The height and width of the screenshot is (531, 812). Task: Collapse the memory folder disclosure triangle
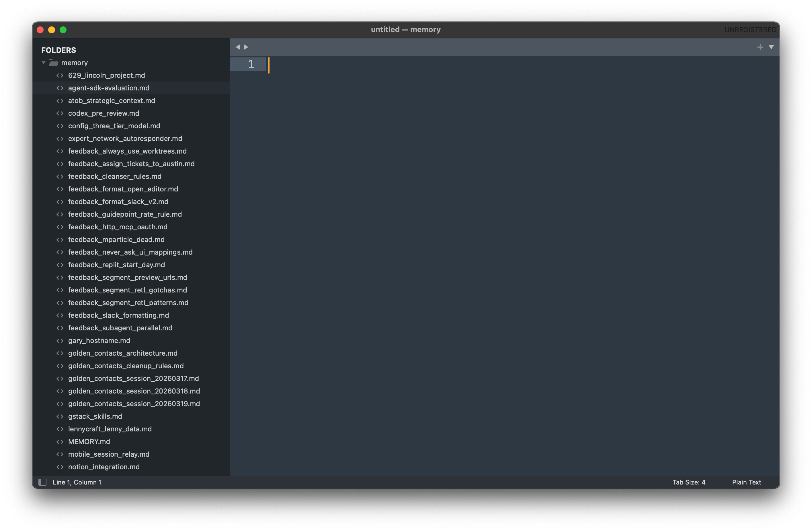[44, 63]
